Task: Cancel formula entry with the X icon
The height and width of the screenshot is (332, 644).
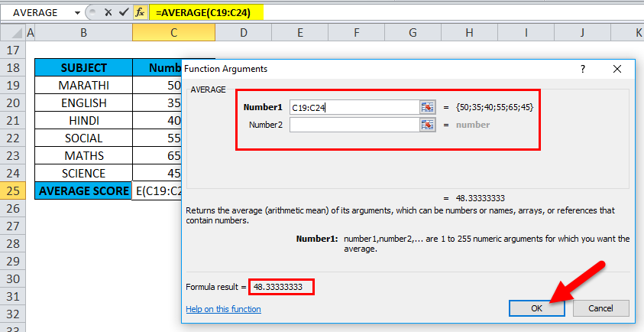Action: tap(108, 13)
